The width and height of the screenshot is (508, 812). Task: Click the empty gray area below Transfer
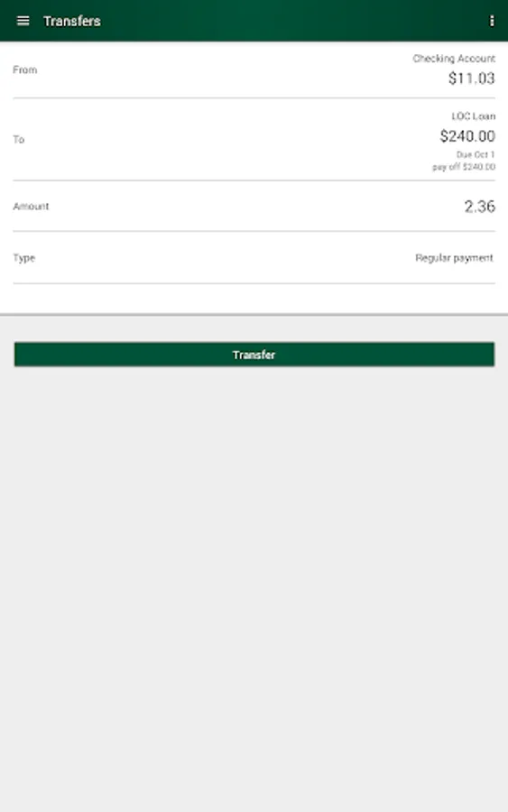point(254,586)
